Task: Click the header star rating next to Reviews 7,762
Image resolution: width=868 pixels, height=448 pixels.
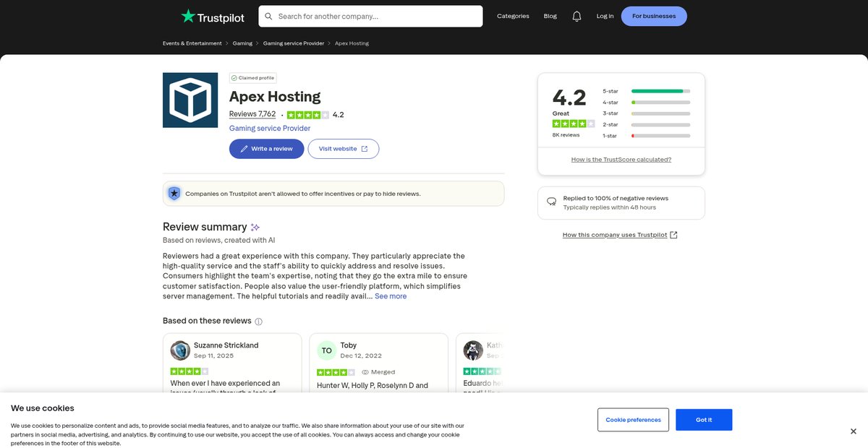Action: coord(308,115)
